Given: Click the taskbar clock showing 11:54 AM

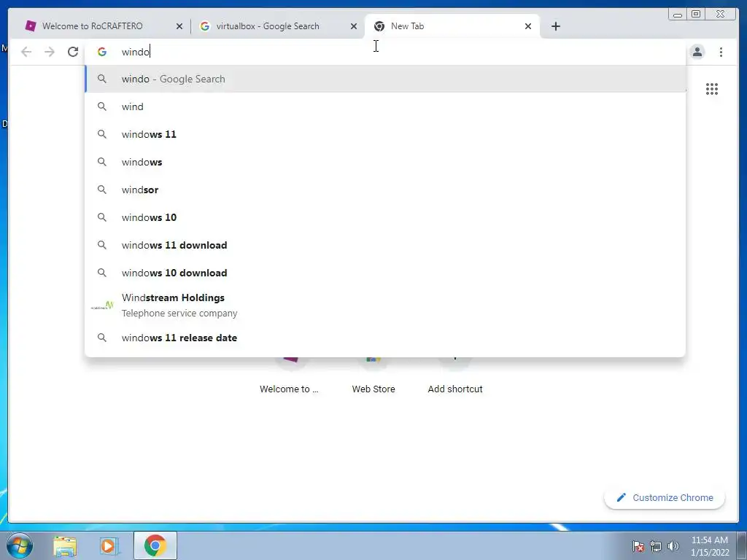Looking at the screenshot, I should click(710, 546).
